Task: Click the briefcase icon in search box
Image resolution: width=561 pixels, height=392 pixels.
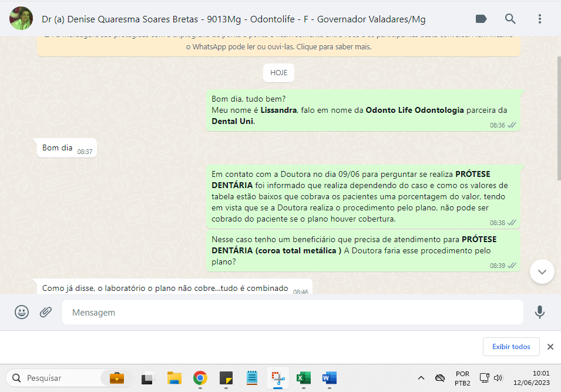Action: (x=117, y=378)
